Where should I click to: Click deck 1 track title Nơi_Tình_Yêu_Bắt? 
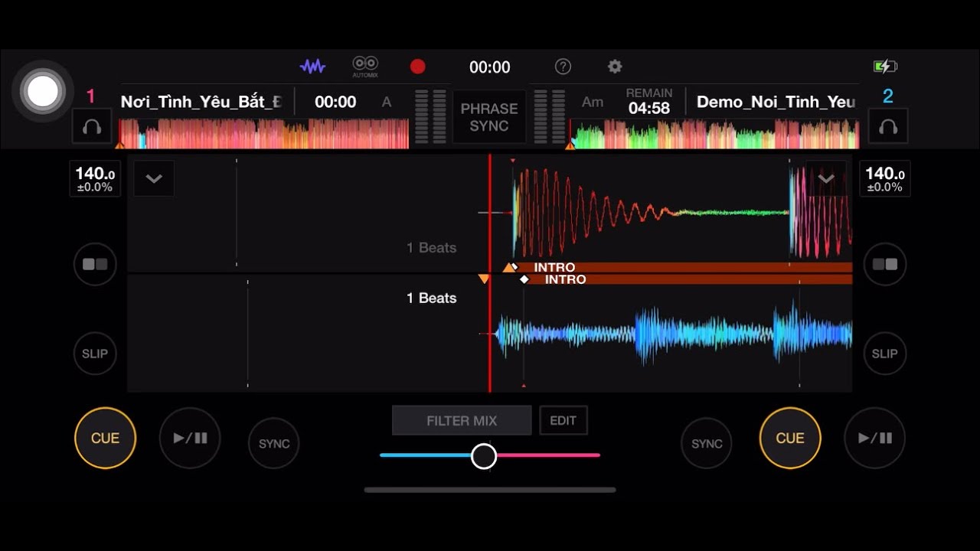pyautogui.click(x=201, y=102)
